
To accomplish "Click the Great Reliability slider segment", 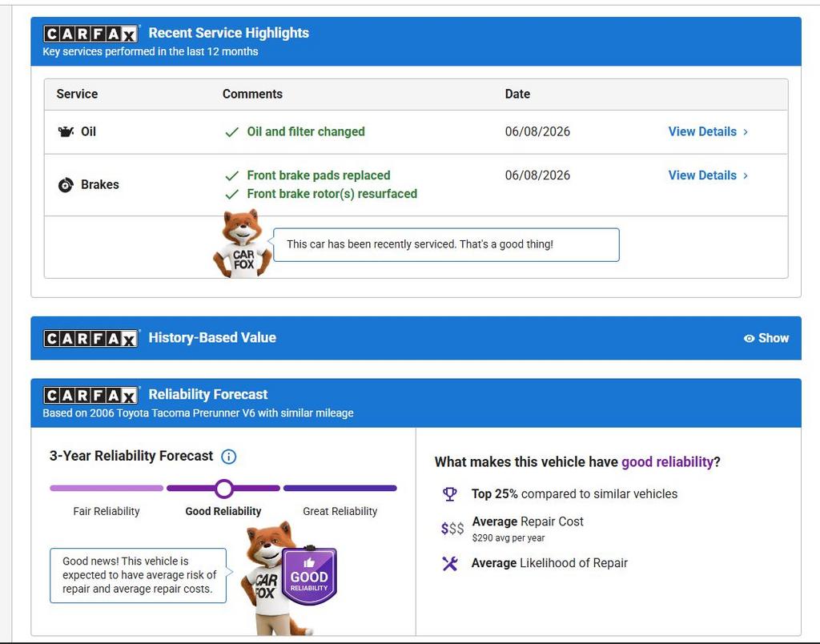I will (340, 488).
